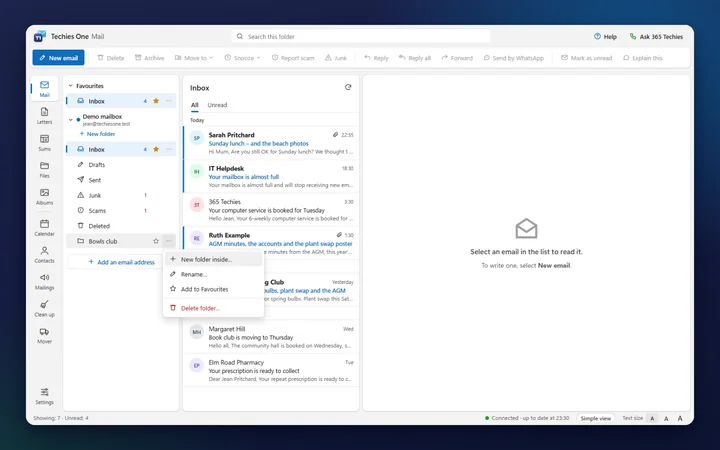Click Explain this in toolbar
Viewport: 720px width, 450px height.
(x=642, y=58)
